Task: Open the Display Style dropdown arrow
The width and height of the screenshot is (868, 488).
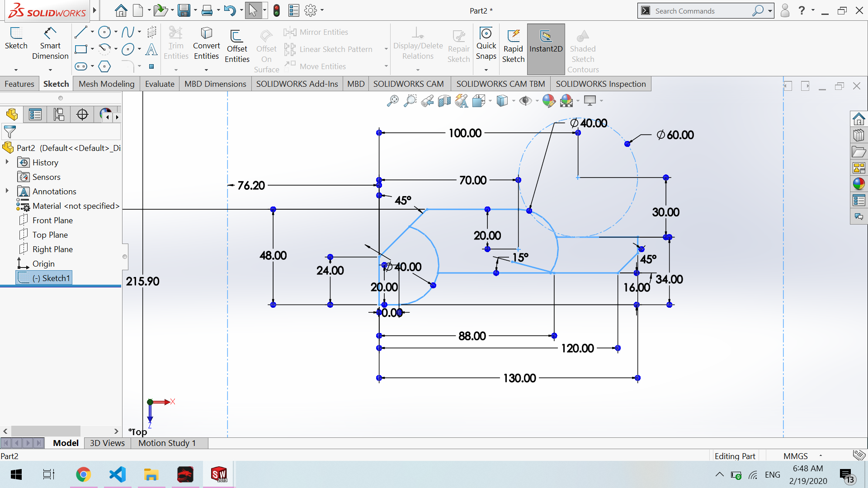Action: pos(514,101)
